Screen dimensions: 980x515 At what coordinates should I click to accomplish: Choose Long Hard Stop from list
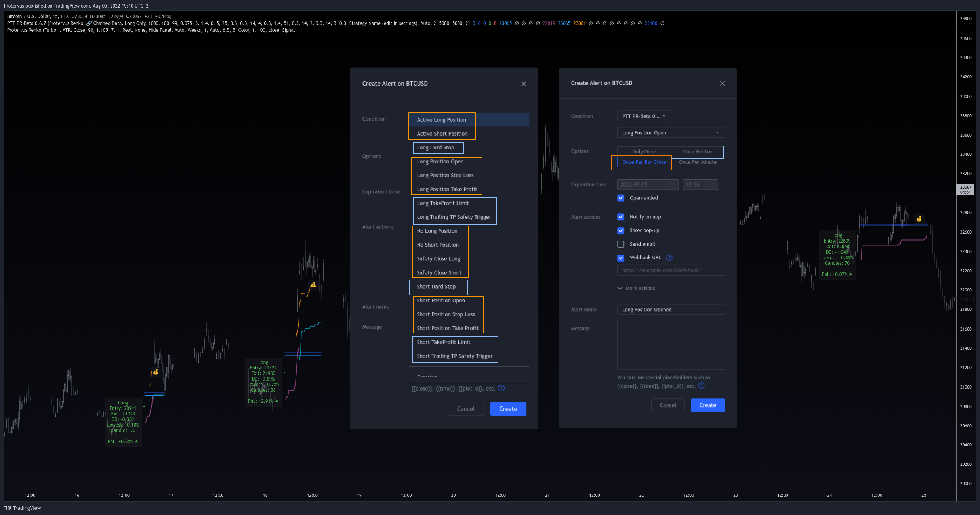469,147
